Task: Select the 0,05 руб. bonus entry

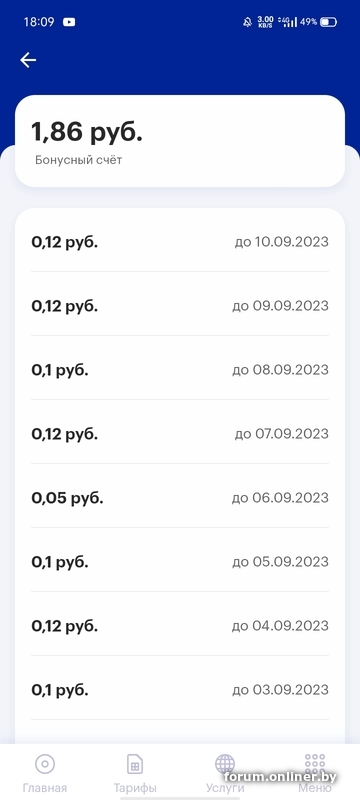Action: (x=180, y=498)
